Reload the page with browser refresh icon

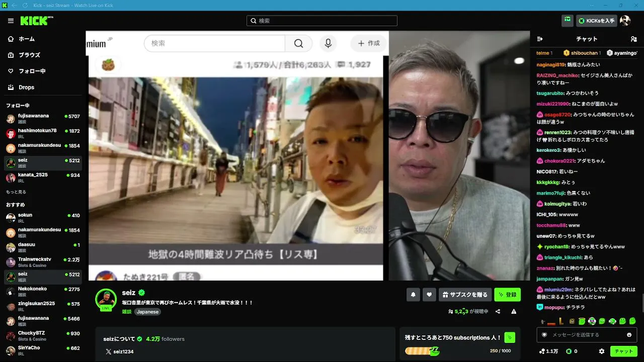tap(25, 5)
